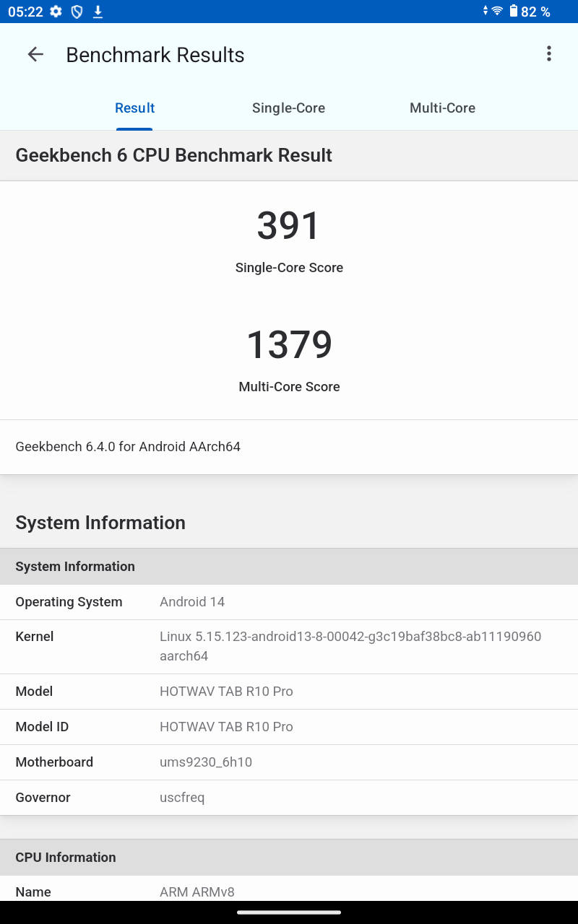The image size is (578, 924).
Task: Open the three-dot overflow menu
Action: pyautogui.click(x=548, y=54)
